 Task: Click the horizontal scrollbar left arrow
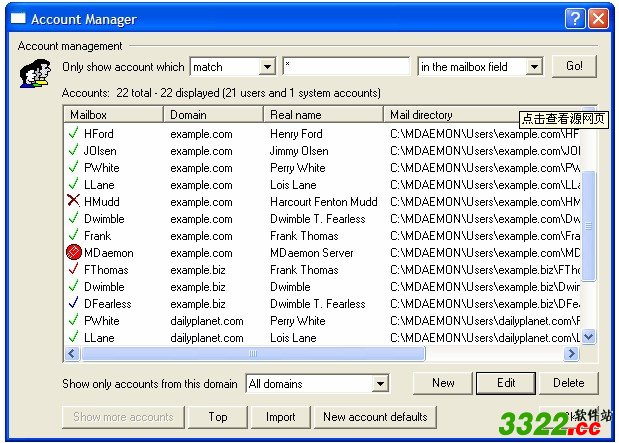coord(71,353)
